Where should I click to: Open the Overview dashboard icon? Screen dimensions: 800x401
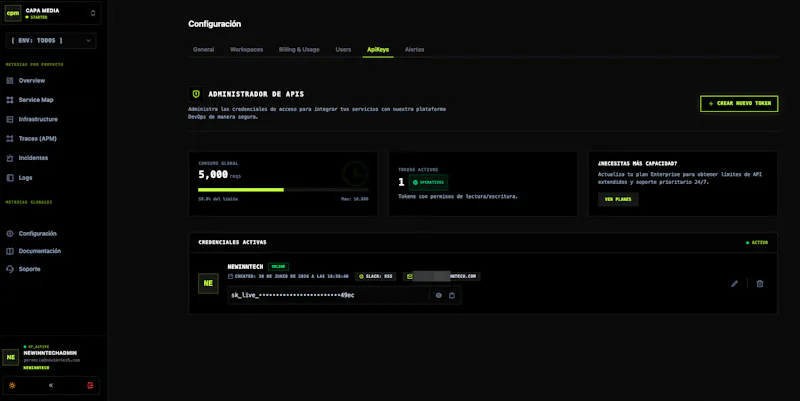point(10,81)
